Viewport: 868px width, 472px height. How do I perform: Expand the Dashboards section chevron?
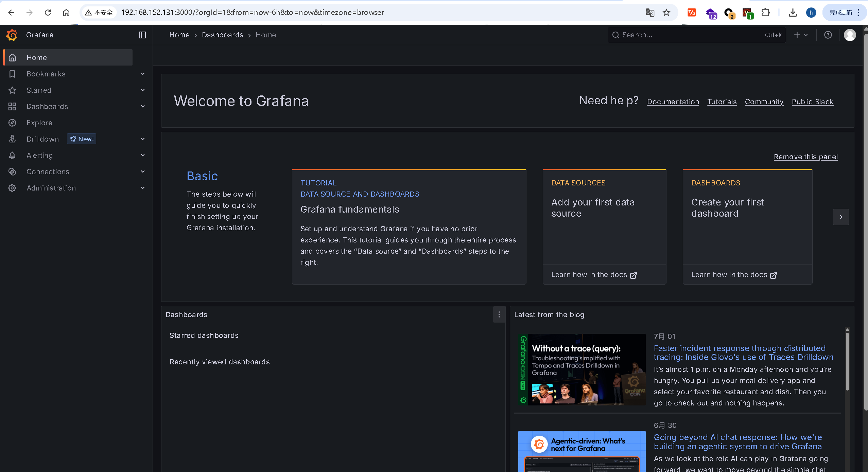tap(143, 106)
